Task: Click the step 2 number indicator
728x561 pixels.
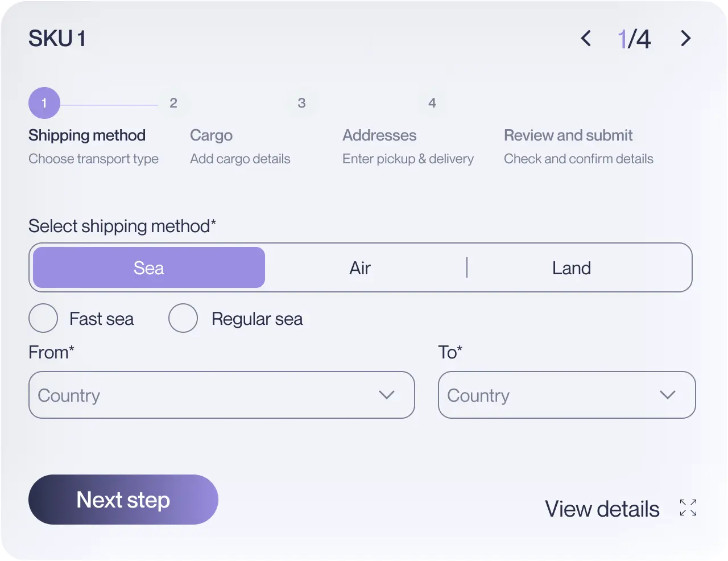Action: coord(173,103)
